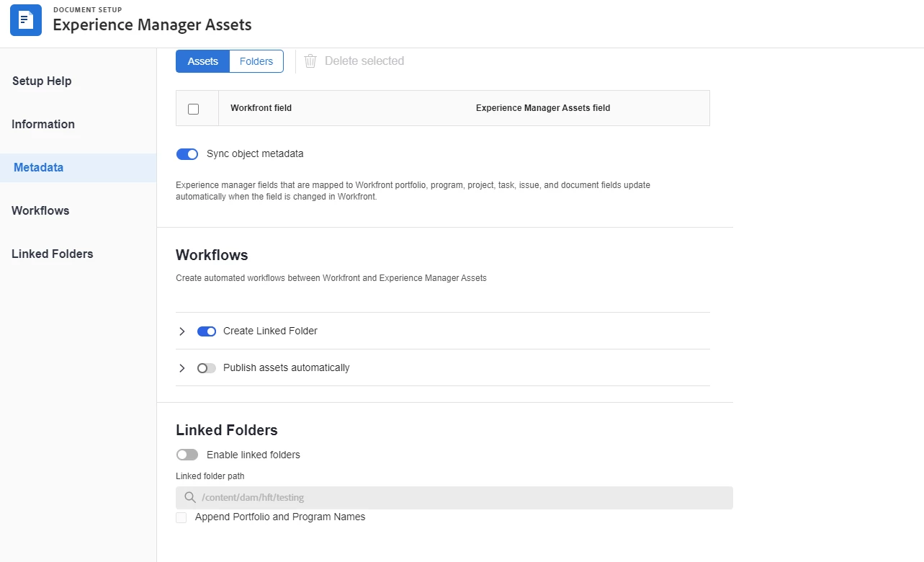
Task: Click Experience Manager Assets field column header
Action: [543, 108]
